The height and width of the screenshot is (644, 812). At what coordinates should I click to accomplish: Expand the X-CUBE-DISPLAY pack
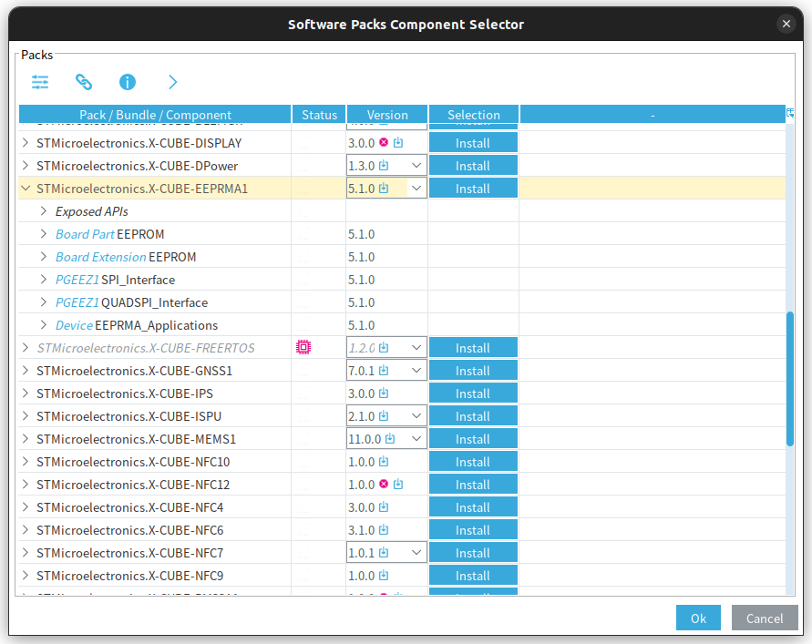click(x=25, y=143)
